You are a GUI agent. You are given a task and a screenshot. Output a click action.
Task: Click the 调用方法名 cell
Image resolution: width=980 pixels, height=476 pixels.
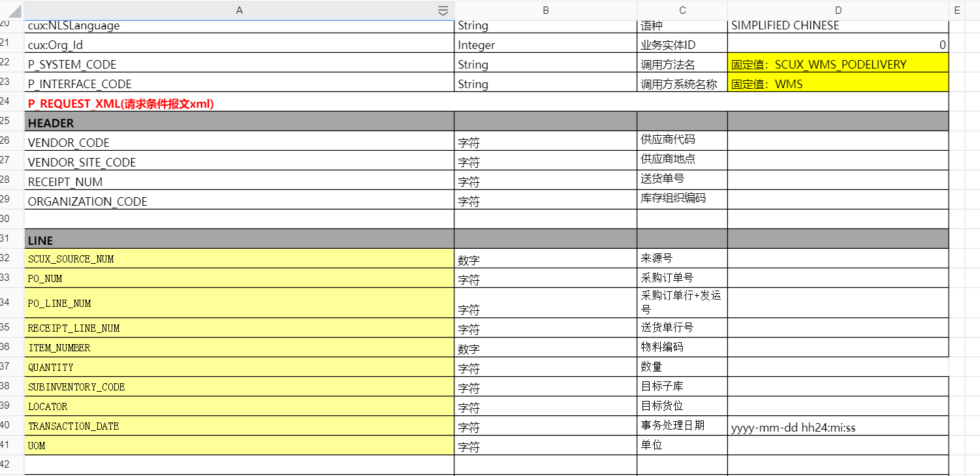(682, 63)
